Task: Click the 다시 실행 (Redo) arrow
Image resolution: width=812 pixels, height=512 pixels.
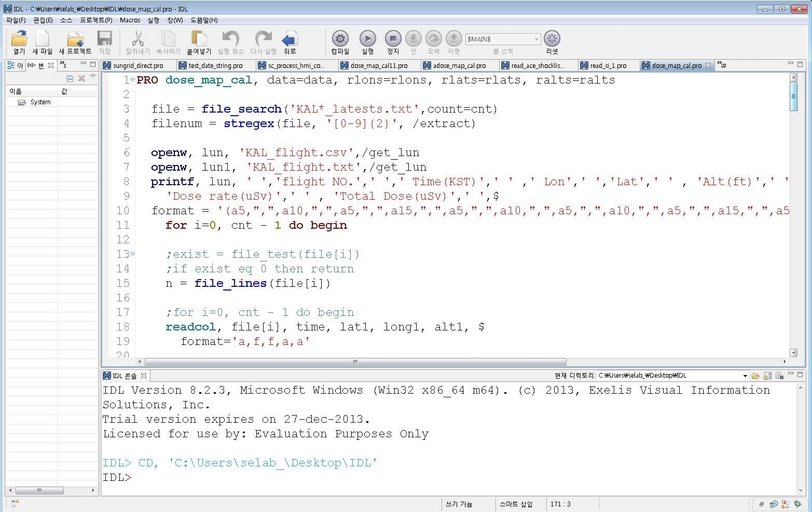Action: (263, 39)
